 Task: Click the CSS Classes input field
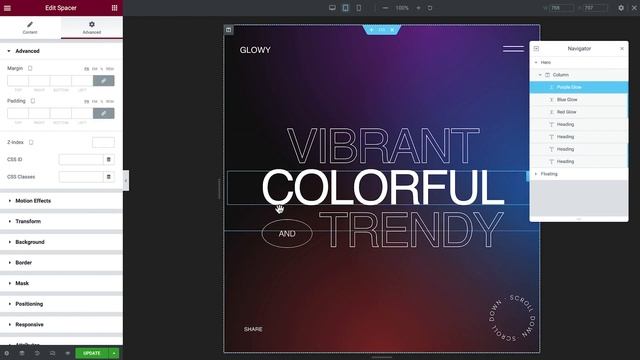[x=81, y=177]
